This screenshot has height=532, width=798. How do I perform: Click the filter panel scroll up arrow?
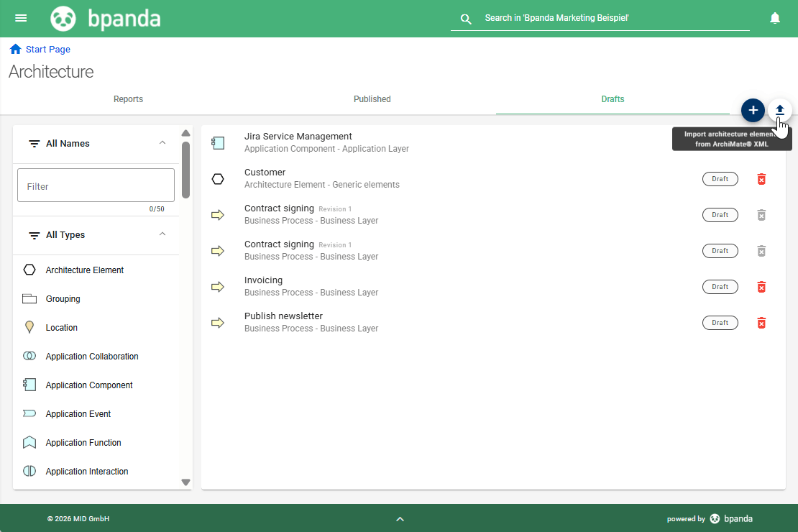(x=185, y=133)
